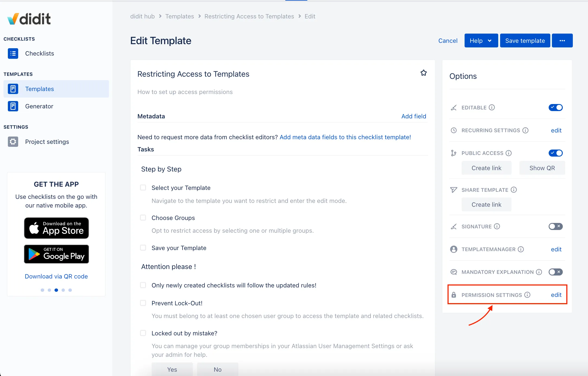Click the No button
The height and width of the screenshot is (376, 588).
click(218, 369)
